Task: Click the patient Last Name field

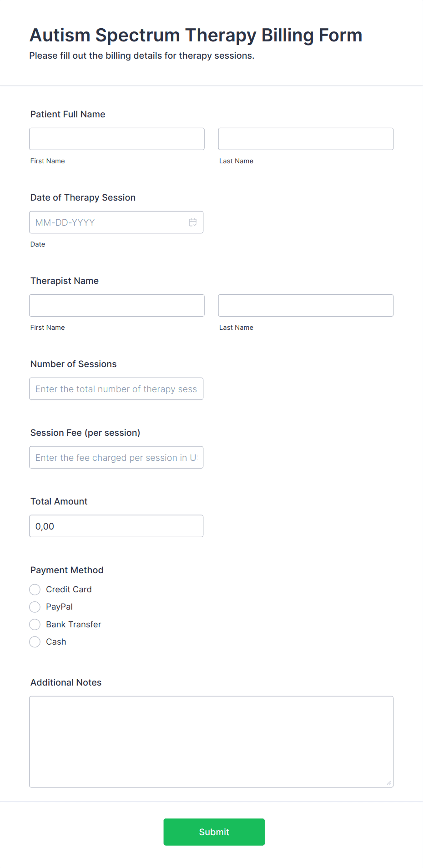Action: [x=305, y=139]
